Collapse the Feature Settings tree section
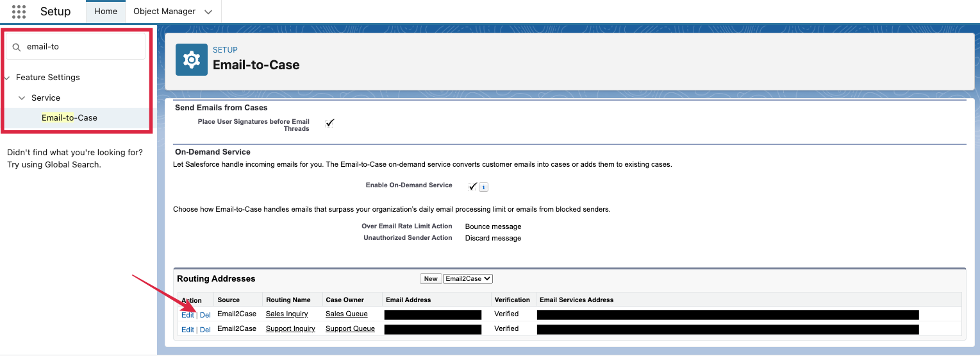 (6, 78)
